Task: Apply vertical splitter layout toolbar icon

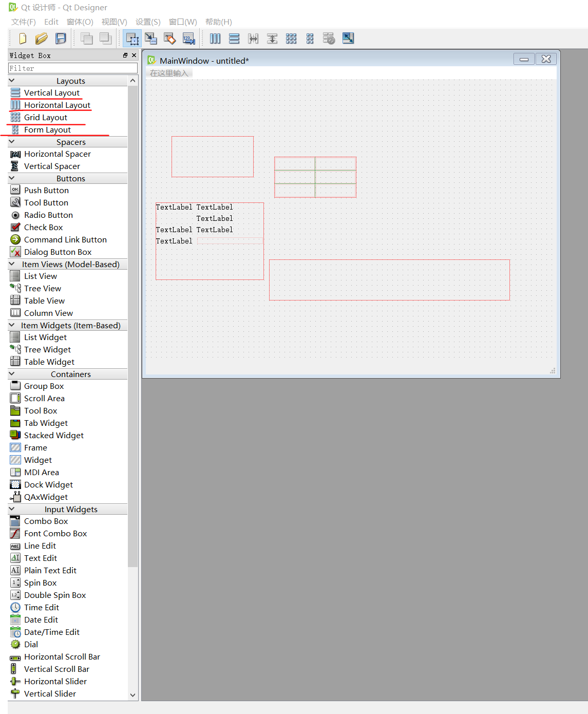Action: click(272, 39)
